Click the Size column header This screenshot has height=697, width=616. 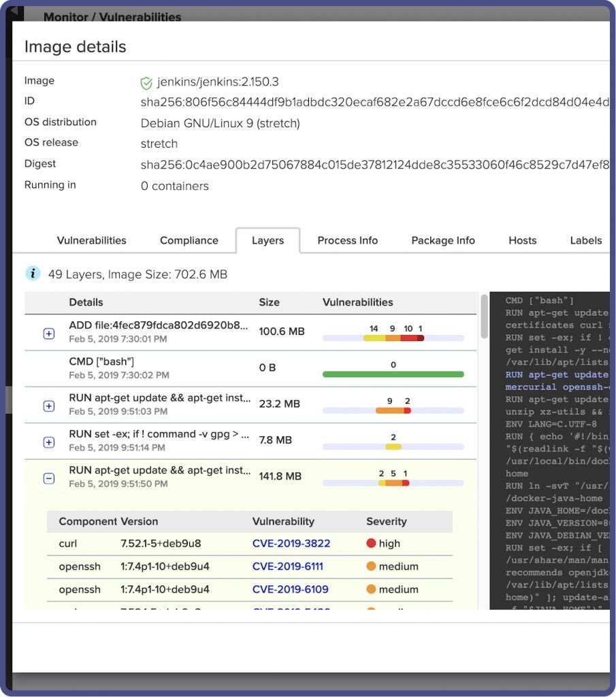pos(270,302)
